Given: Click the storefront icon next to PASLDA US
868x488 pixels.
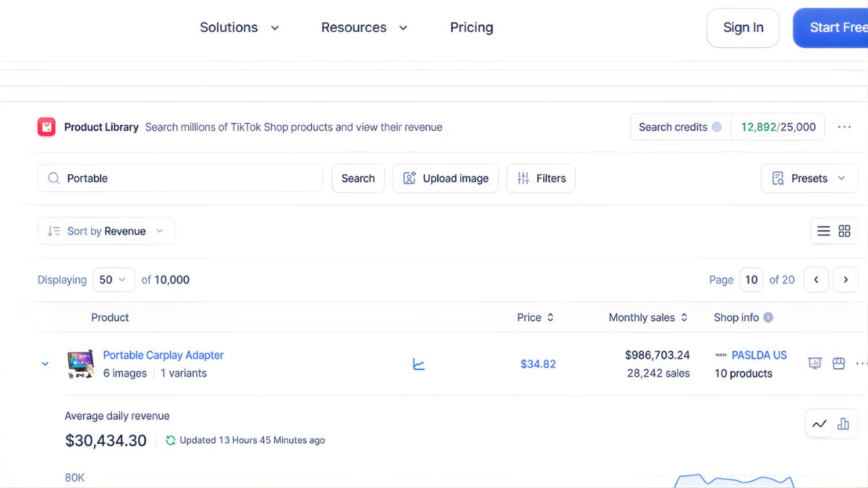Looking at the screenshot, I should coord(838,364).
